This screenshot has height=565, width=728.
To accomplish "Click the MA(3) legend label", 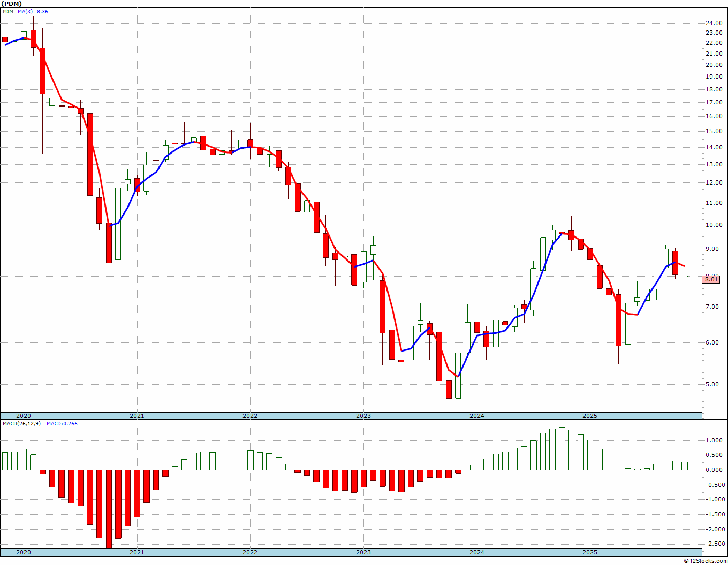I will tap(25, 12).
